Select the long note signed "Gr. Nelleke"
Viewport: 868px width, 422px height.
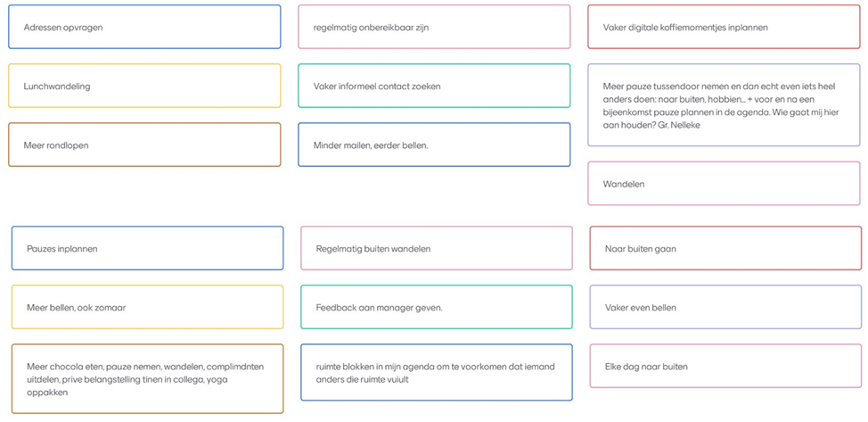(724, 105)
